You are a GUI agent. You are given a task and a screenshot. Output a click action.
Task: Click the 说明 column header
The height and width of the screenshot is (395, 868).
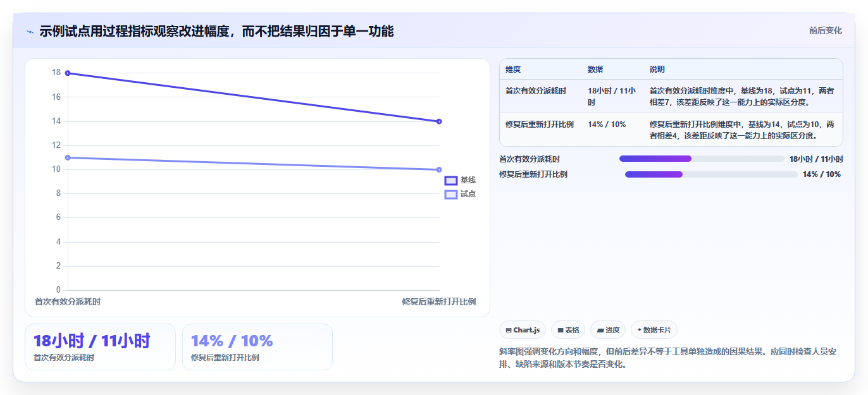[x=657, y=69]
